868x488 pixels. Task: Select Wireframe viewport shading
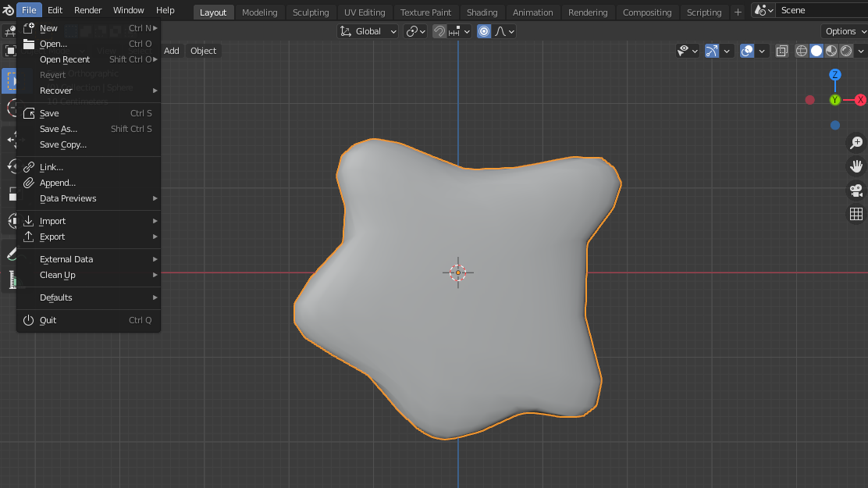click(x=802, y=51)
